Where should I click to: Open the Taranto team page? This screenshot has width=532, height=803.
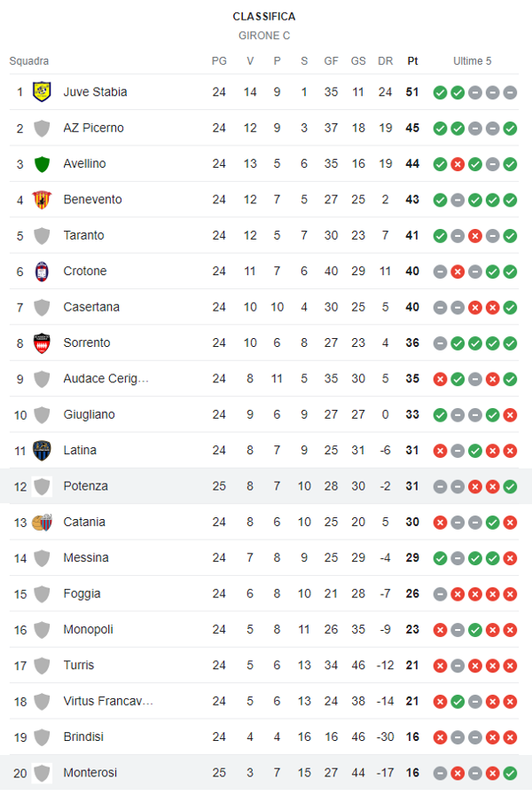coord(83,235)
